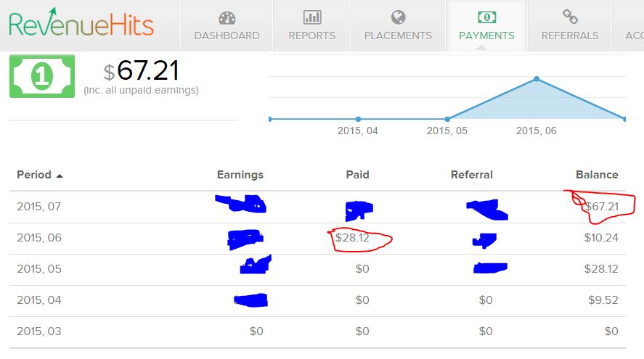Sort table by Balance column header

(597, 175)
